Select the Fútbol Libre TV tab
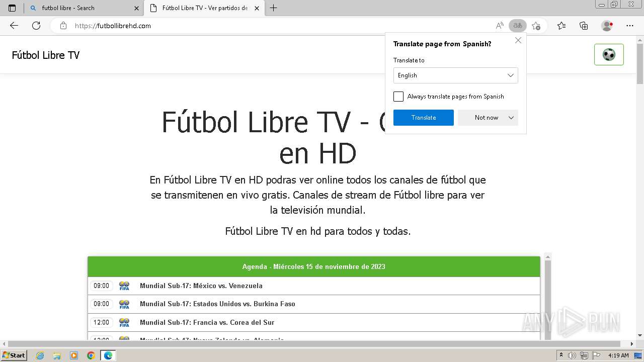This screenshot has height=362, width=644. [x=204, y=8]
